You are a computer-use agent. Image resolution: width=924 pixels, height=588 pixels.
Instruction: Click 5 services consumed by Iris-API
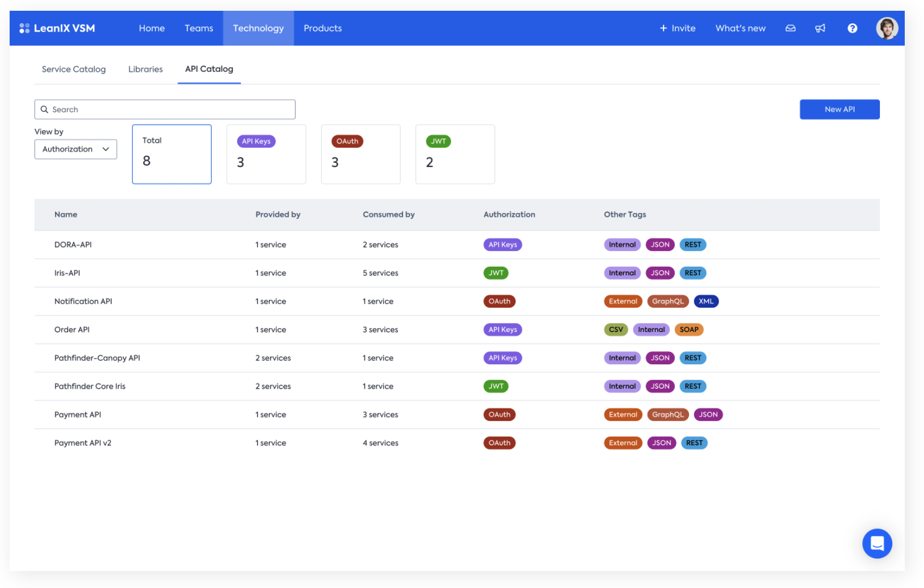pos(380,273)
